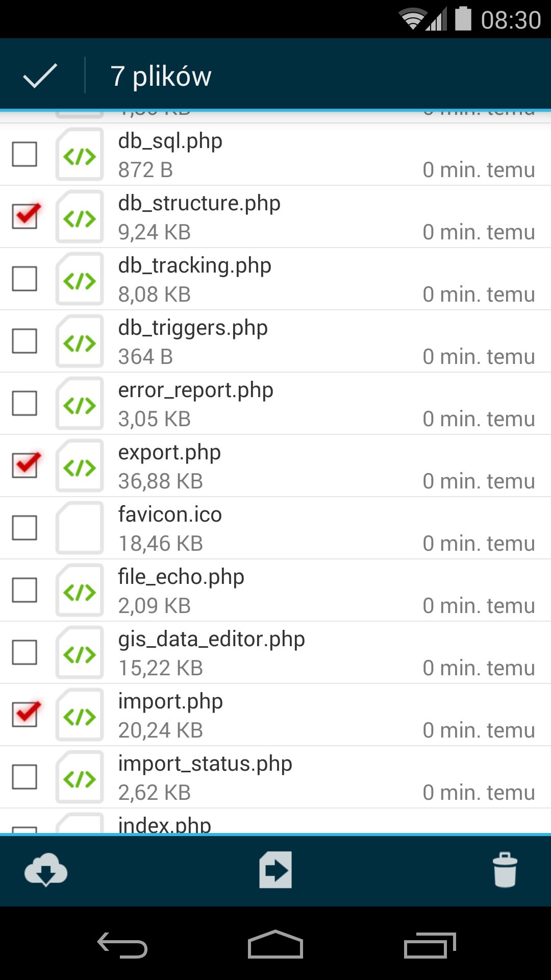The width and height of the screenshot is (551, 980).
Task: Tap the Android home navigation icon
Action: pyautogui.click(x=275, y=944)
